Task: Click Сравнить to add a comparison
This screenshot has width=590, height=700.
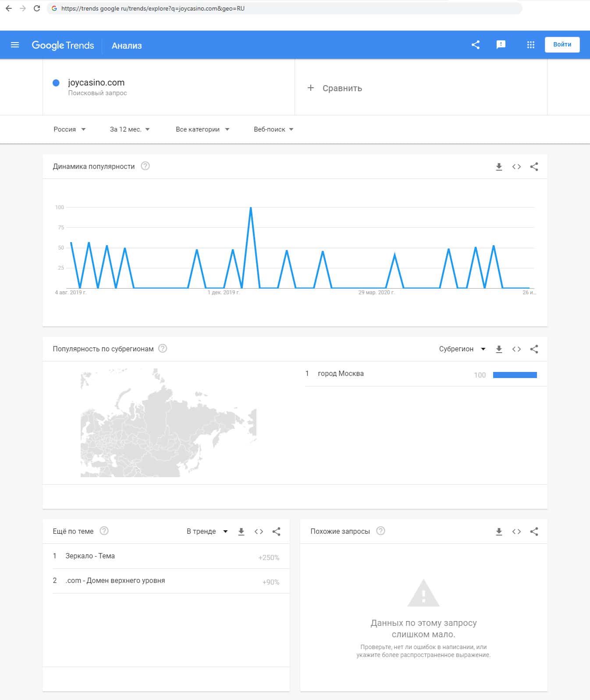Action: point(335,88)
